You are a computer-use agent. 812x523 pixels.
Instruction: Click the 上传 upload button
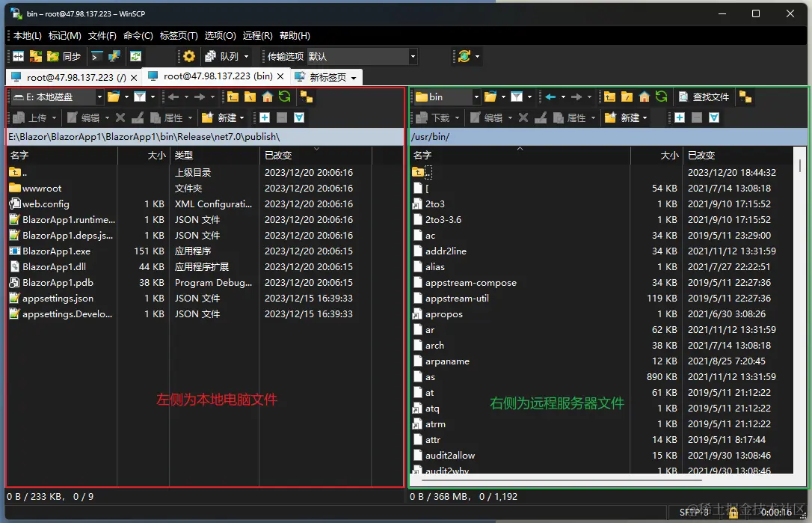click(x=29, y=117)
